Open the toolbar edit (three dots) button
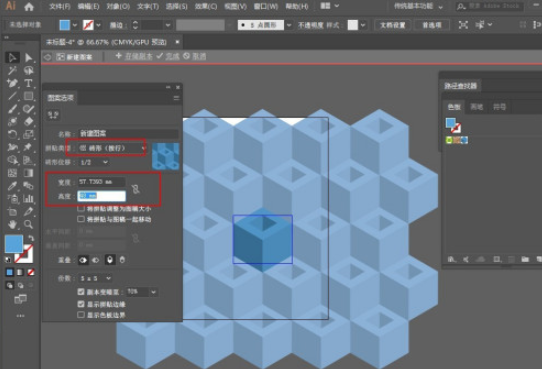 (20, 316)
